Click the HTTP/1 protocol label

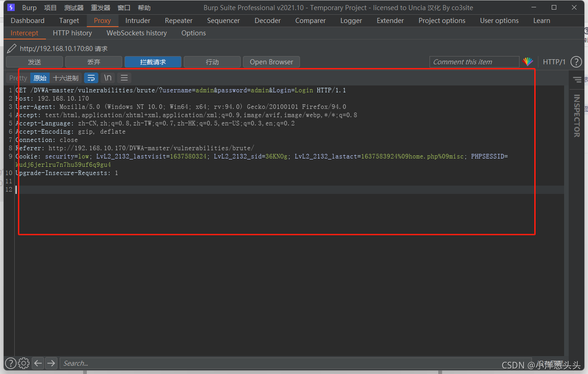pos(554,62)
